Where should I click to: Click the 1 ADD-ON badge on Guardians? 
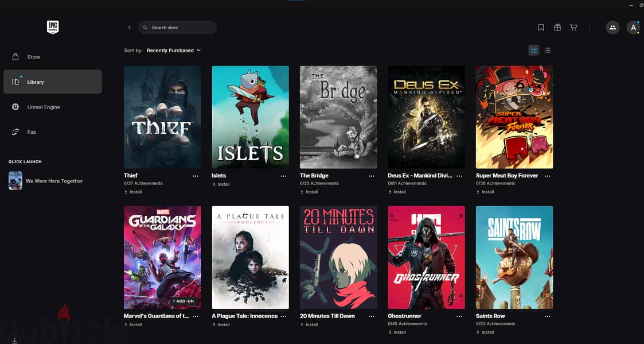point(183,301)
